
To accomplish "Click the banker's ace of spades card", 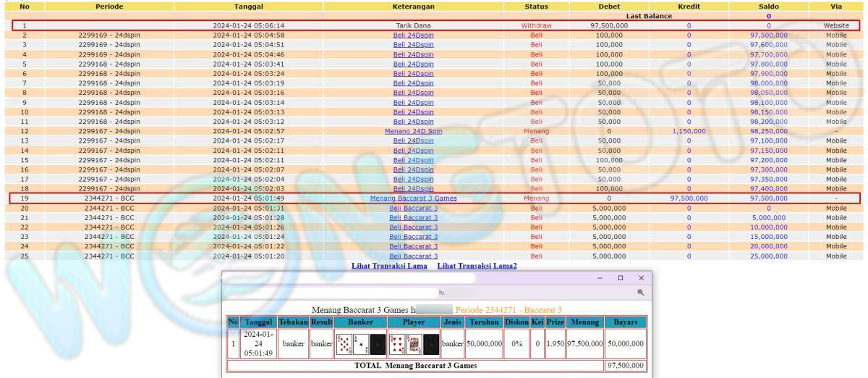I will pos(361,344).
